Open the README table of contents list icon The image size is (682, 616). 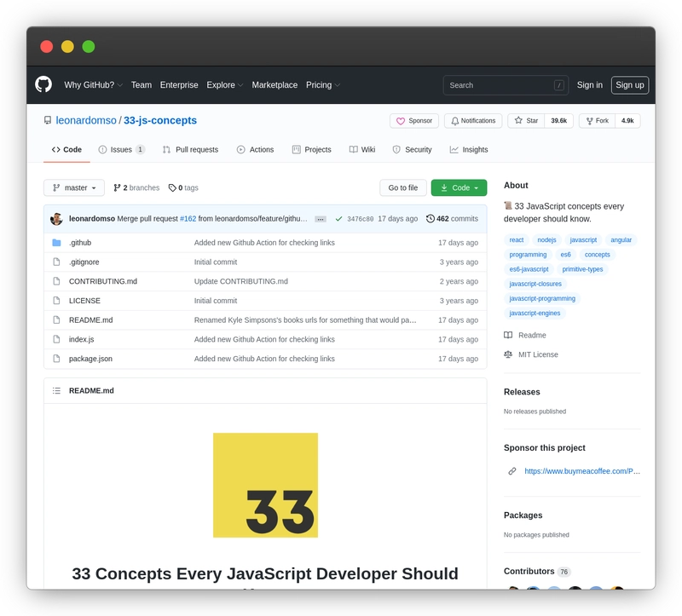point(56,391)
